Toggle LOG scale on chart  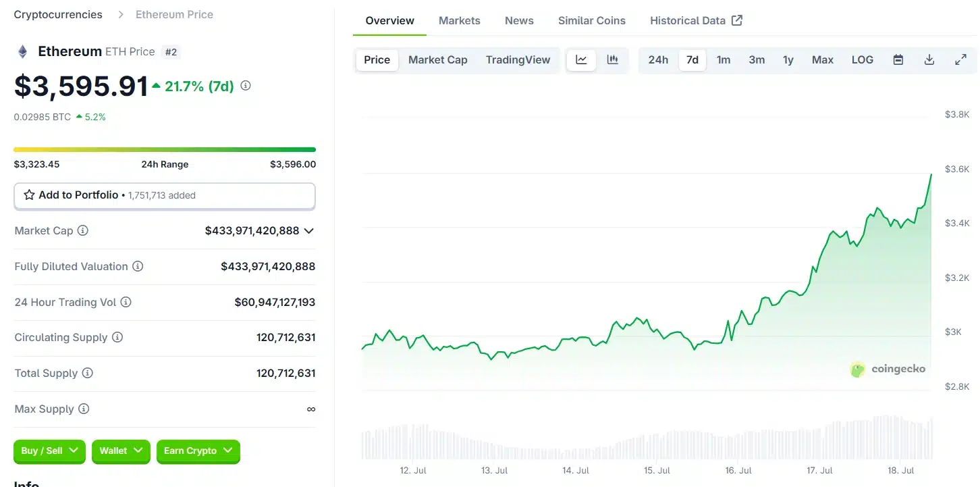[862, 59]
